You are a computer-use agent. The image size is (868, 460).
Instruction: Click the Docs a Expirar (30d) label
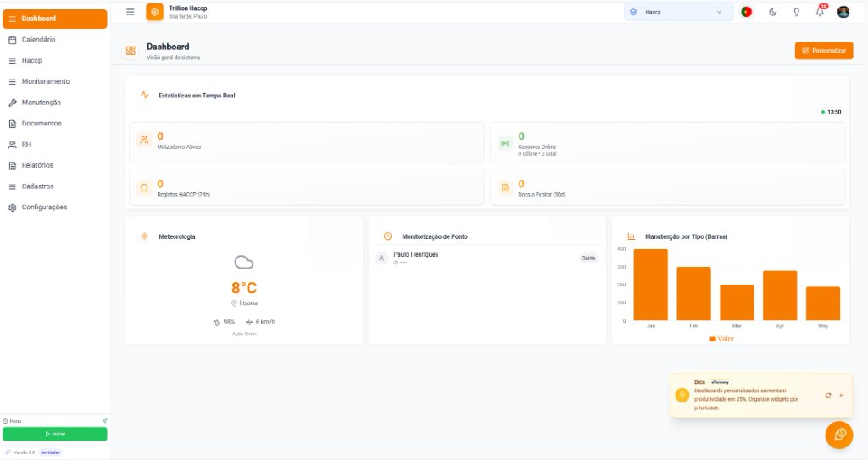542,194
